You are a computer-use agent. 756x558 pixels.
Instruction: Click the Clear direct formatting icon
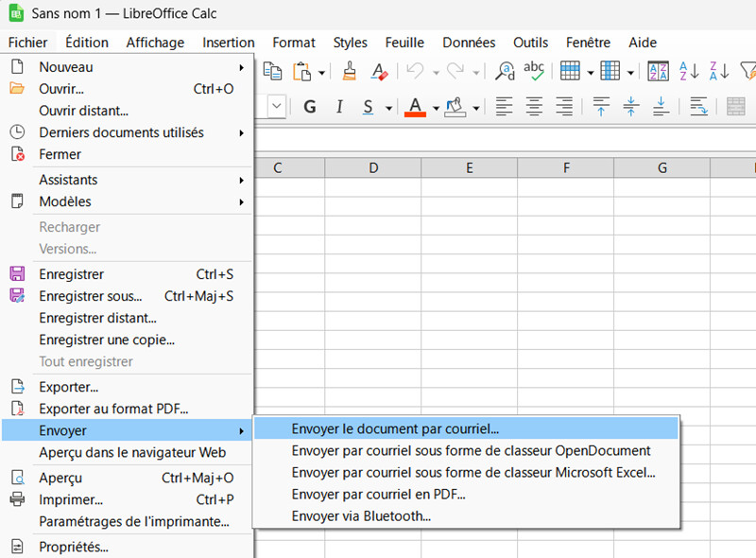(x=379, y=71)
